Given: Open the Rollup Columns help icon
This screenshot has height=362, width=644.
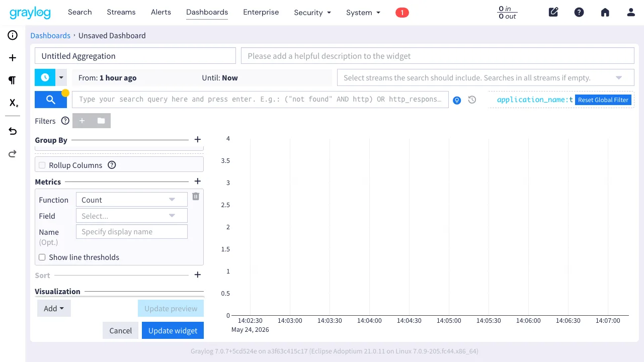Looking at the screenshot, I should click(112, 165).
